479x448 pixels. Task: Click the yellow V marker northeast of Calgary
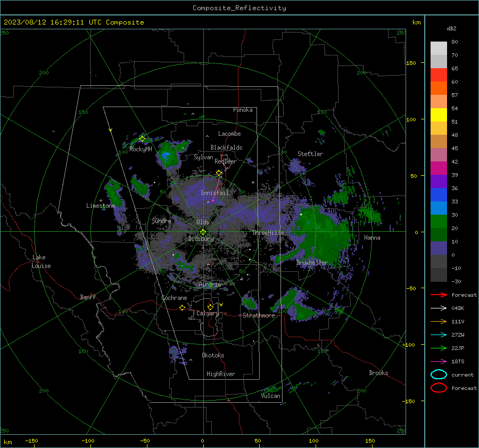[221, 305]
